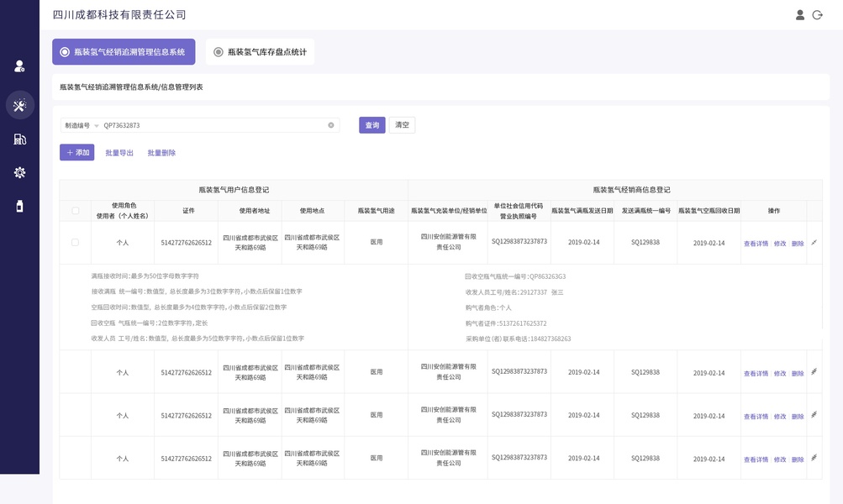The width and height of the screenshot is (843, 504).
Task: Click the logout icon in header
Action: pos(818,15)
